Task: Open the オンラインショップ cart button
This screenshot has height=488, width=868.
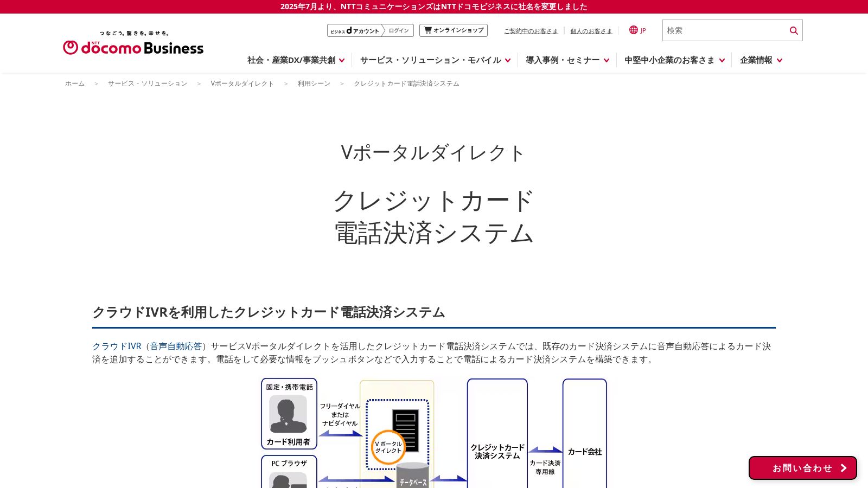Action: point(454,30)
